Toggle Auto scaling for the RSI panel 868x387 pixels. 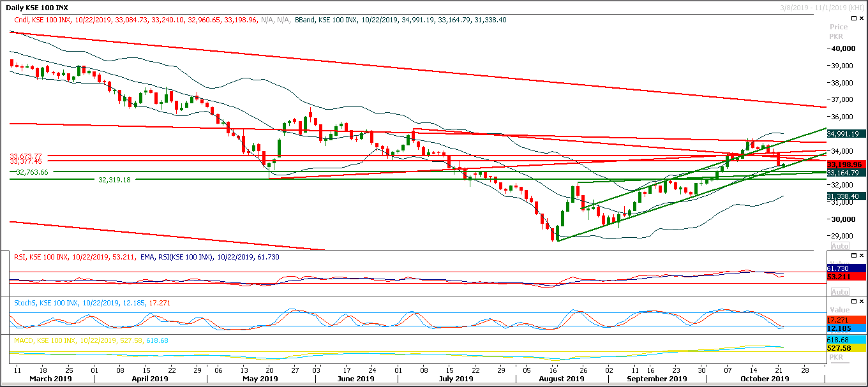click(840, 291)
